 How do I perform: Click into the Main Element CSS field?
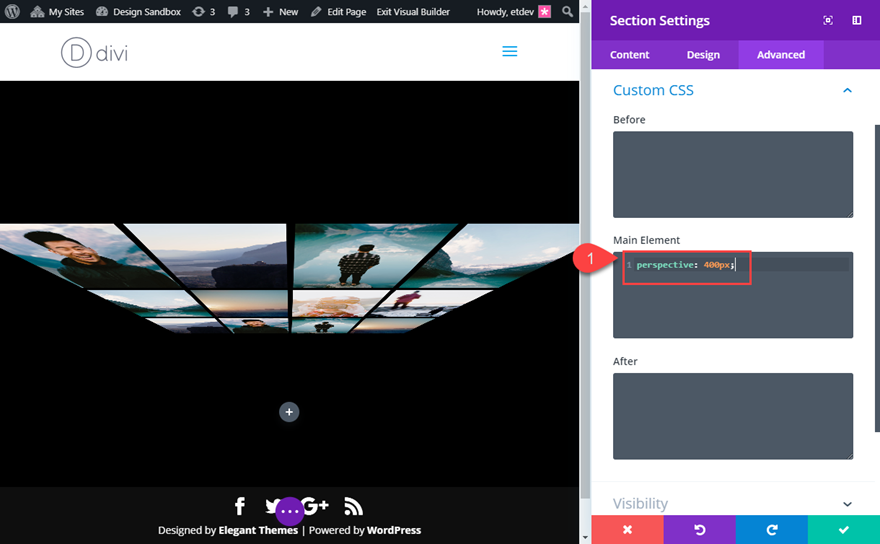[733, 295]
